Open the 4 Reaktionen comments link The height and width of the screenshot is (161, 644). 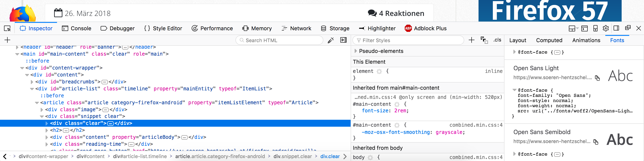point(396,13)
